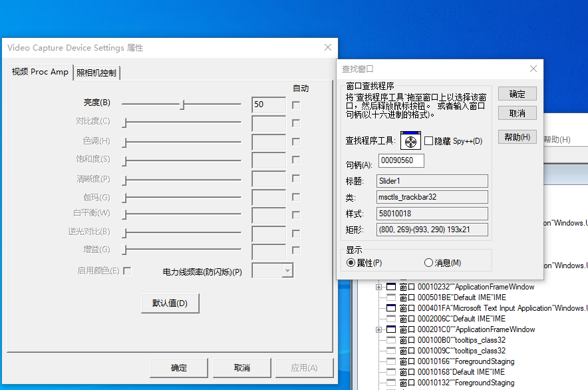Image resolution: width=588 pixels, height=390 pixels.
Task: Click 取消 in Video Capture settings dialog
Action: coord(242,368)
